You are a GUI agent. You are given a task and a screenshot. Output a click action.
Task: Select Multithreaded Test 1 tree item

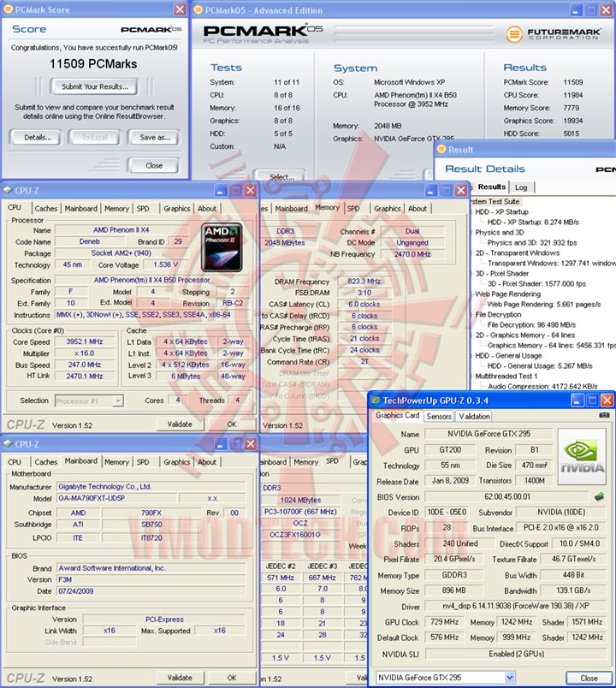tap(506, 377)
